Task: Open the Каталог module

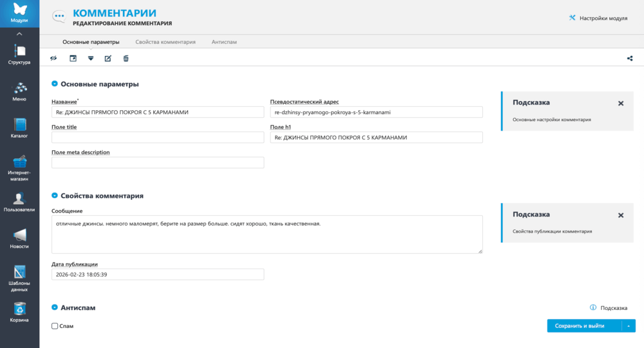Action: coord(19,128)
